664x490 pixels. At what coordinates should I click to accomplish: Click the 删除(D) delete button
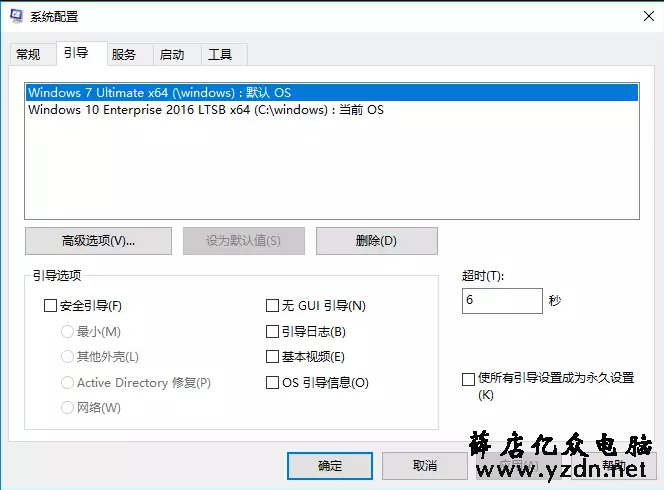376,241
